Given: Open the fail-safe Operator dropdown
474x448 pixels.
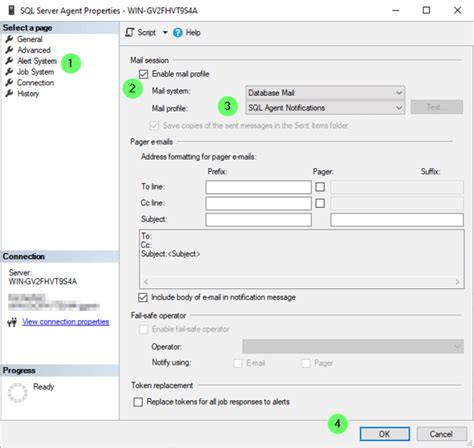Looking at the screenshot, I should tap(353, 346).
